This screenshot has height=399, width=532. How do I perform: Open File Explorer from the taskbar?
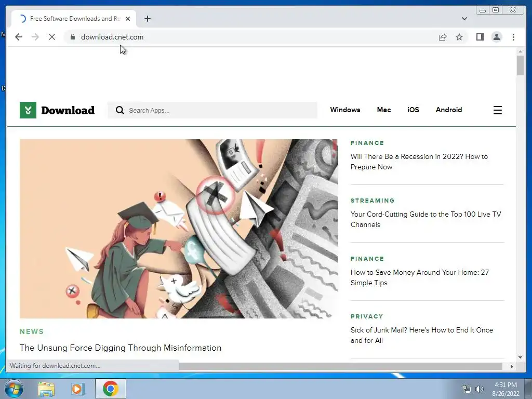[x=46, y=389]
